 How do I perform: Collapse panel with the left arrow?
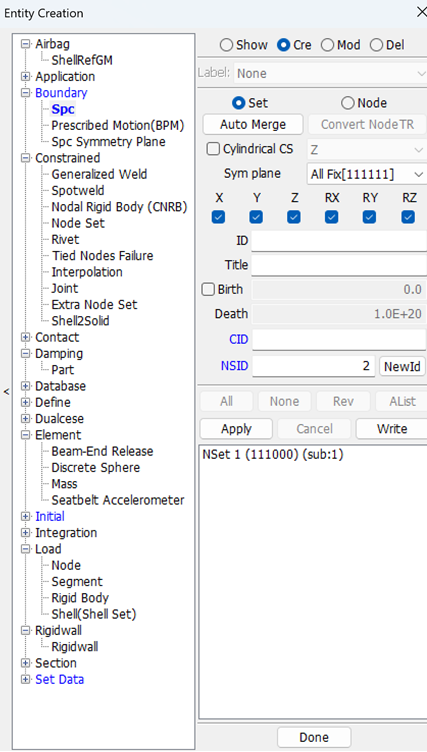point(6,392)
